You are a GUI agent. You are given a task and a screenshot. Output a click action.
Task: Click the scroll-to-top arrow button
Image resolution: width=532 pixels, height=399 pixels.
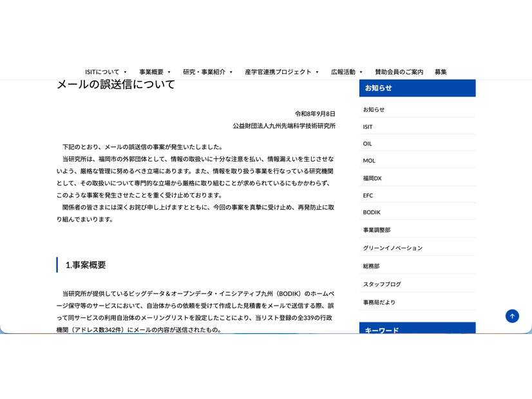(x=512, y=316)
